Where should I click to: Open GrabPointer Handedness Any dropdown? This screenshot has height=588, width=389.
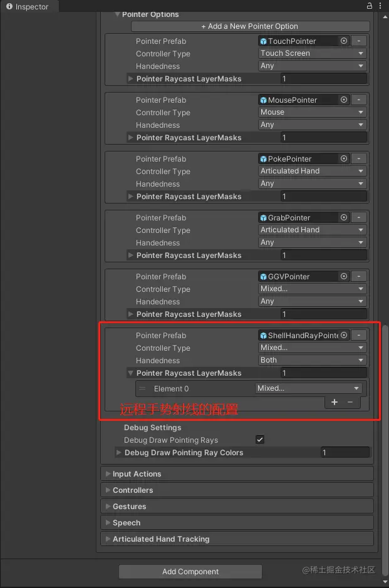[x=312, y=242]
